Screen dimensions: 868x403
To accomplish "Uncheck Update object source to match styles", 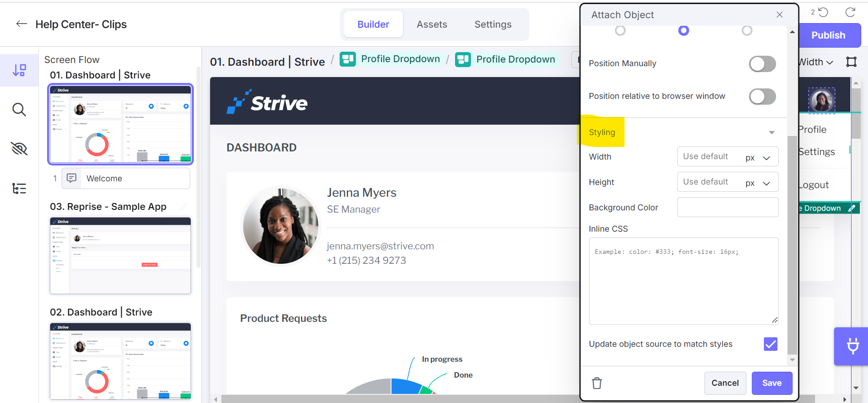I will click(x=770, y=344).
